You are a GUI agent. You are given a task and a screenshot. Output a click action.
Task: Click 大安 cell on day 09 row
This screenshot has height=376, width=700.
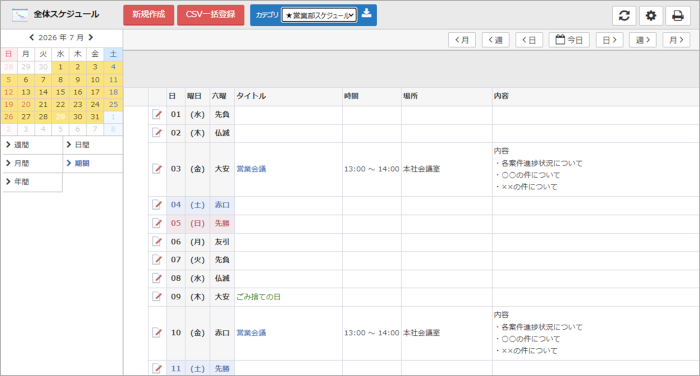coord(222,297)
